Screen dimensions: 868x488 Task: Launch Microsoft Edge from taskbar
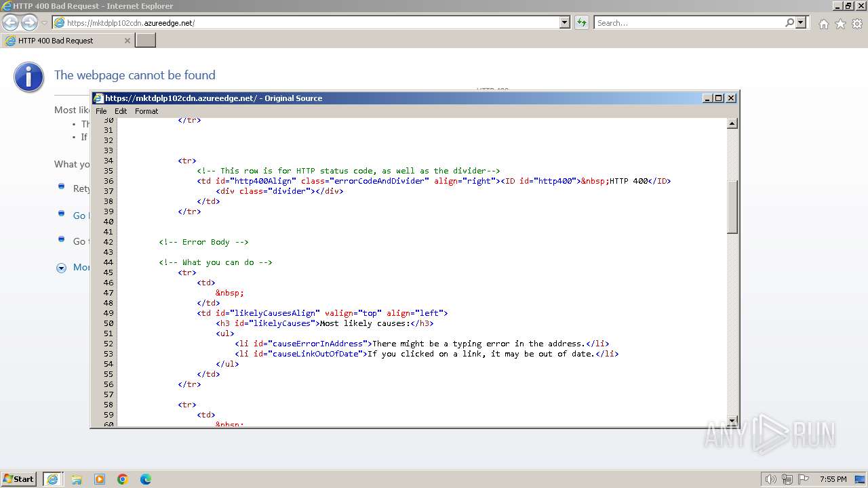click(x=146, y=479)
